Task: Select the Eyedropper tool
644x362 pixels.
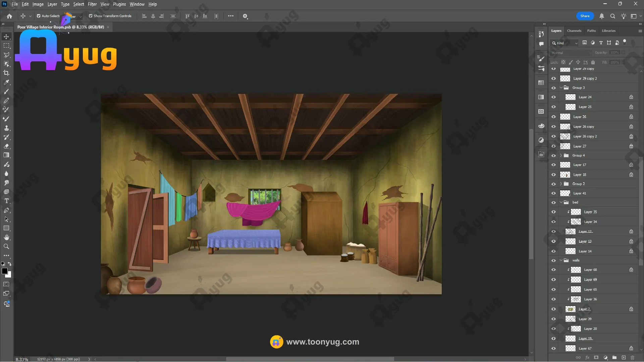Action: click(x=6, y=82)
